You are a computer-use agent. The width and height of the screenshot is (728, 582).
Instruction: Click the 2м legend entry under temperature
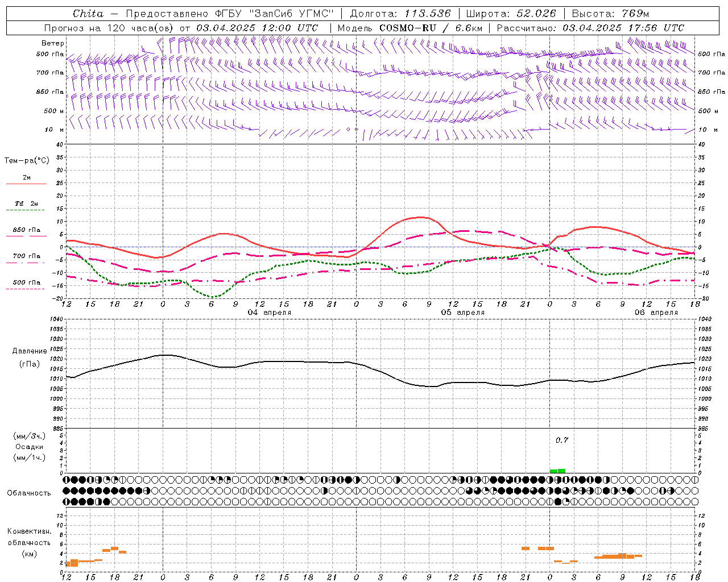[x=27, y=178]
